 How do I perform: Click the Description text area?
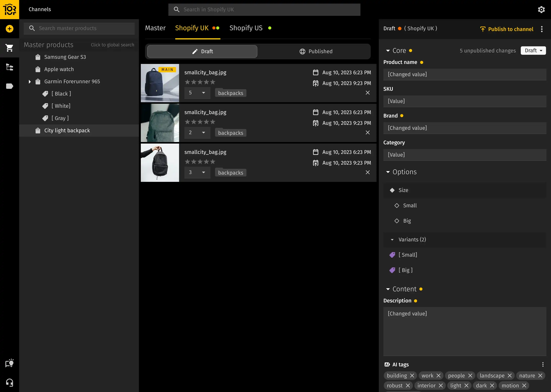tap(465, 331)
